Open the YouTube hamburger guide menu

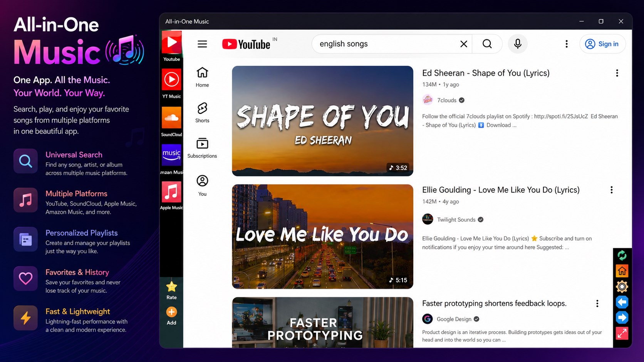[x=202, y=44]
